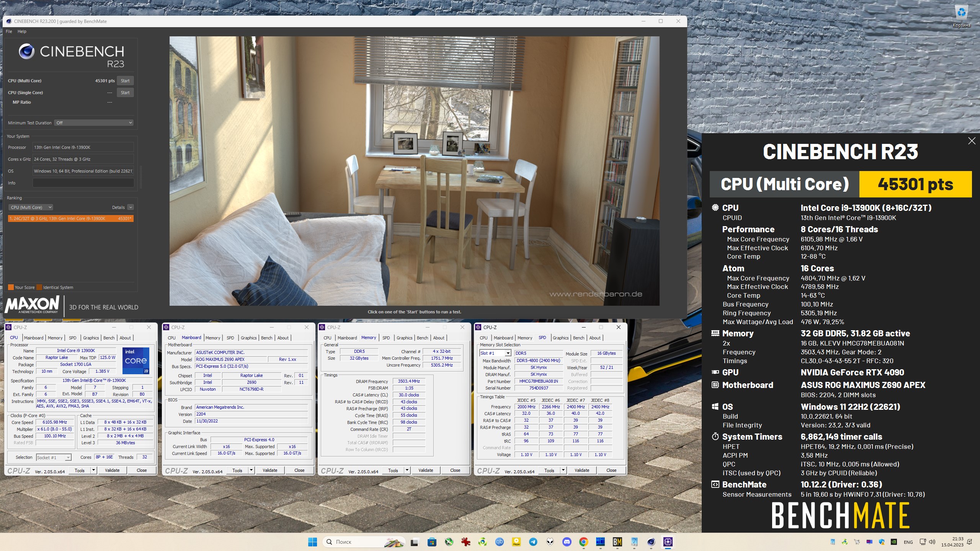Open the blue server-rack app in taskbar
Screen dimensions: 980x551
pyautogui.click(x=601, y=542)
